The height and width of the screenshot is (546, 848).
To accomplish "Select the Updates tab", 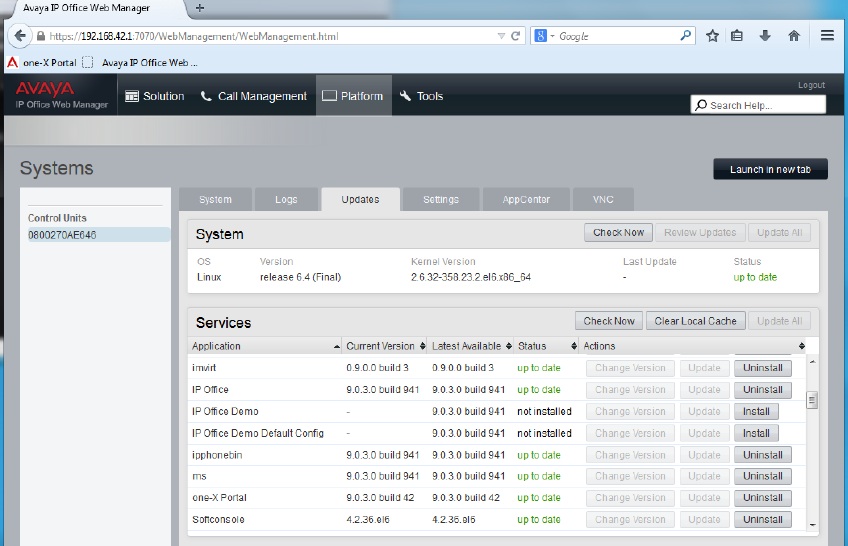I will tap(360, 199).
